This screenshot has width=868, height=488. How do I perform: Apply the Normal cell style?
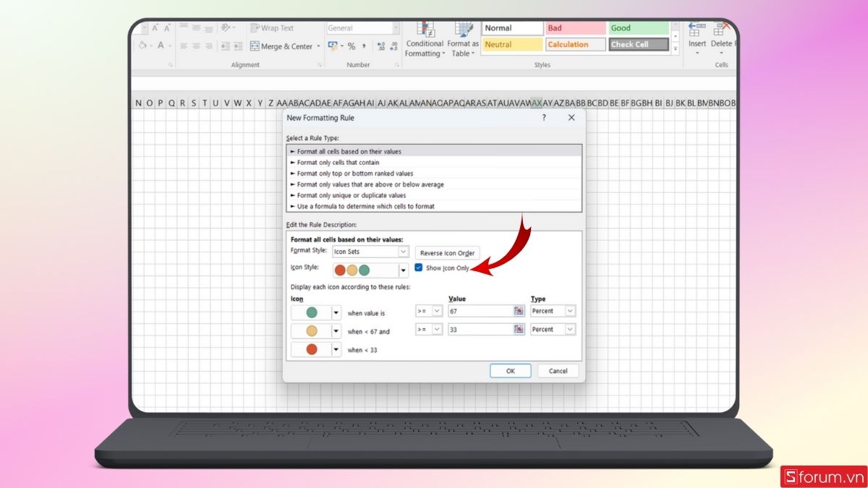click(x=512, y=28)
